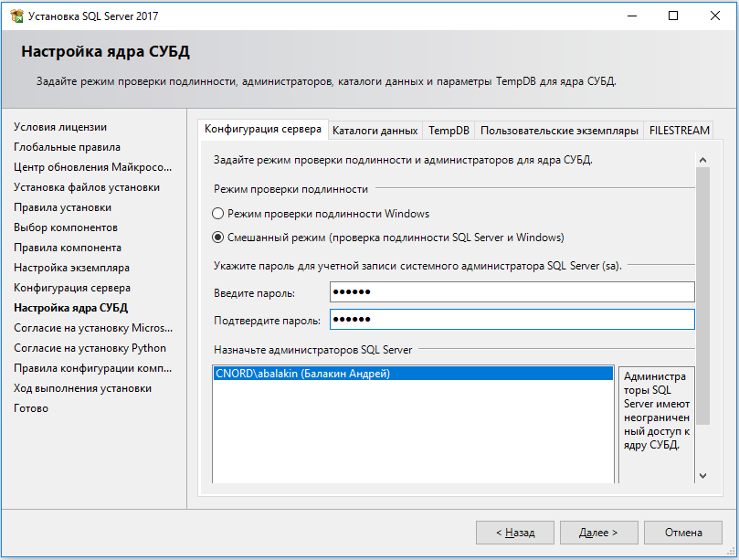Select Windows authentication mode radio button
This screenshot has width=739, height=560.
click(x=217, y=214)
